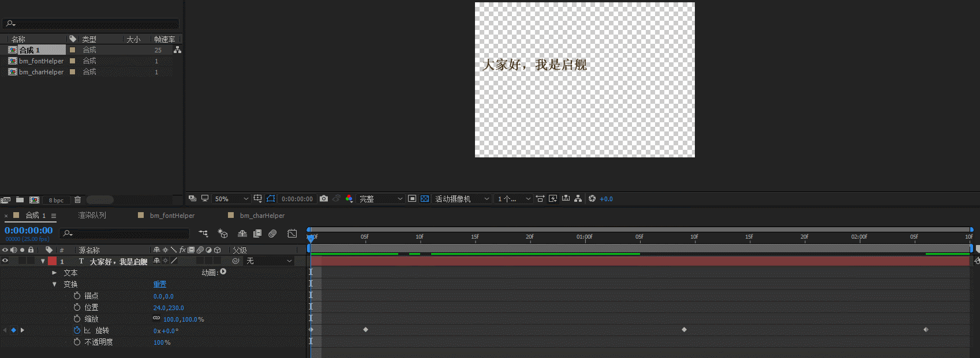Image resolution: width=980 pixels, height=358 pixels.
Task: Open the 50% magnification dropdown
Action: pos(231,198)
